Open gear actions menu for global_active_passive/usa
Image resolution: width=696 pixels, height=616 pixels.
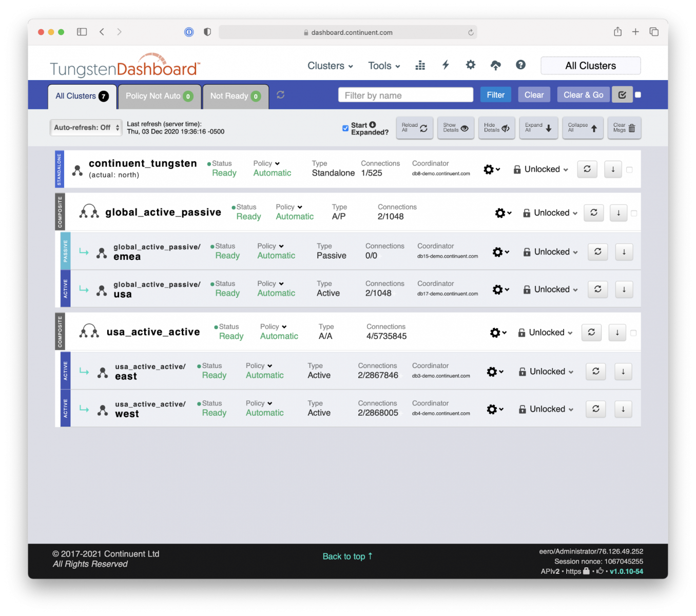point(500,290)
